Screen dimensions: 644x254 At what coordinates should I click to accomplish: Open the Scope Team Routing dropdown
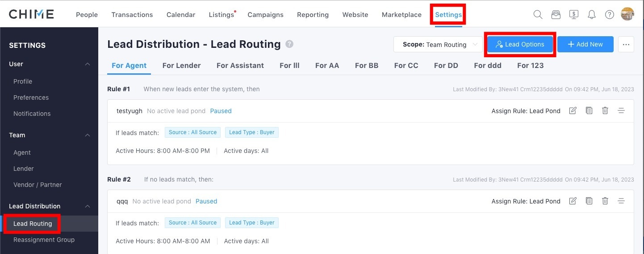[437, 44]
